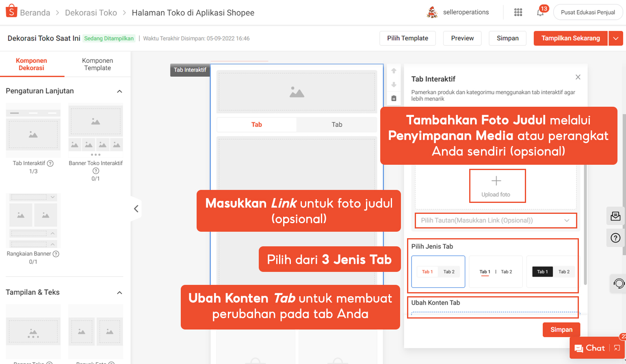Open the apps grid menu icon
Image resolution: width=626 pixels, height=364 pixels.
[518, 12]
